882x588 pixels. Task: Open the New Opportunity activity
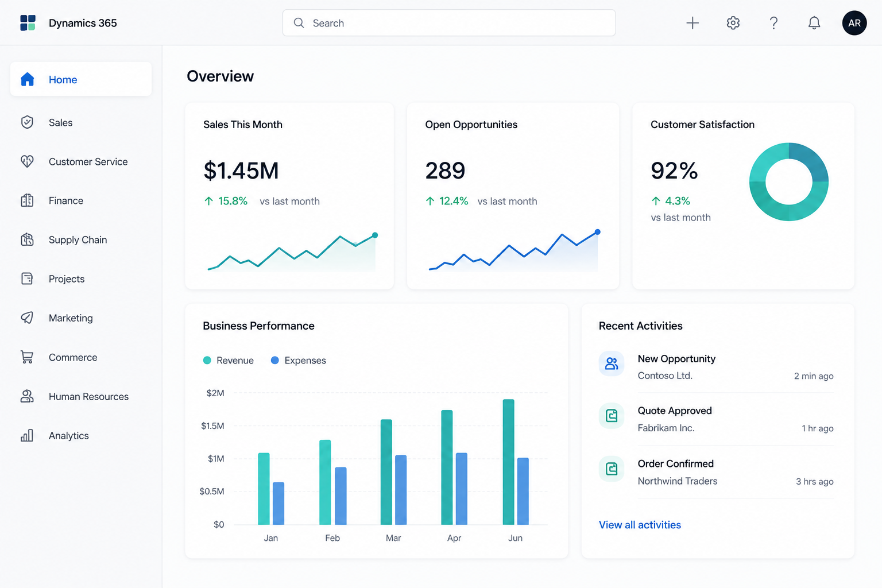[x=716, y=367]
